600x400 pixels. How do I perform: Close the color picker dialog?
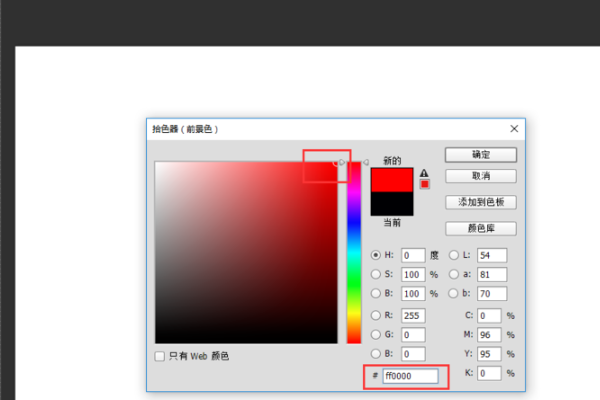(514, 129)
